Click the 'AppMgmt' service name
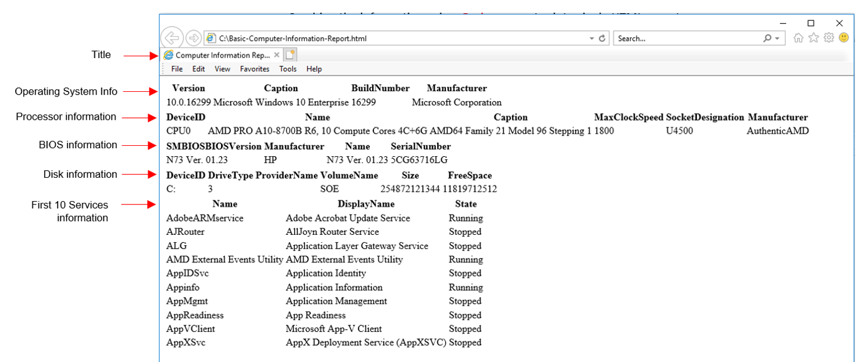The height and width of the screenshot is (362, 868). tap(187, 301)
